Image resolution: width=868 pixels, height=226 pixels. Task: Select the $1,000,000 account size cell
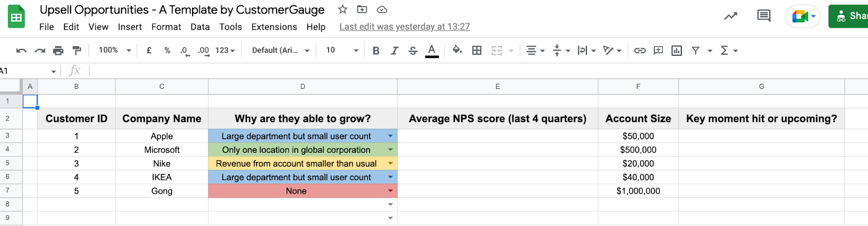coord(638,191)
